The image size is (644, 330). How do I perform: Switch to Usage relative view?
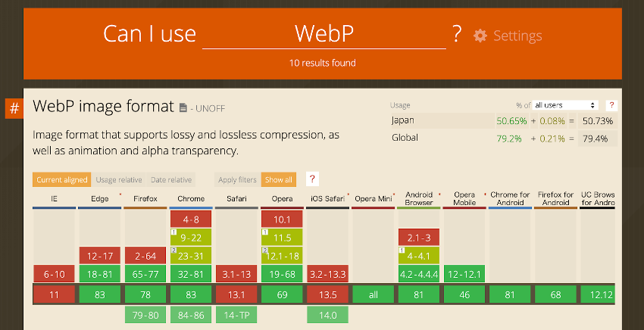pyautogui.click(x=119, y=180)
